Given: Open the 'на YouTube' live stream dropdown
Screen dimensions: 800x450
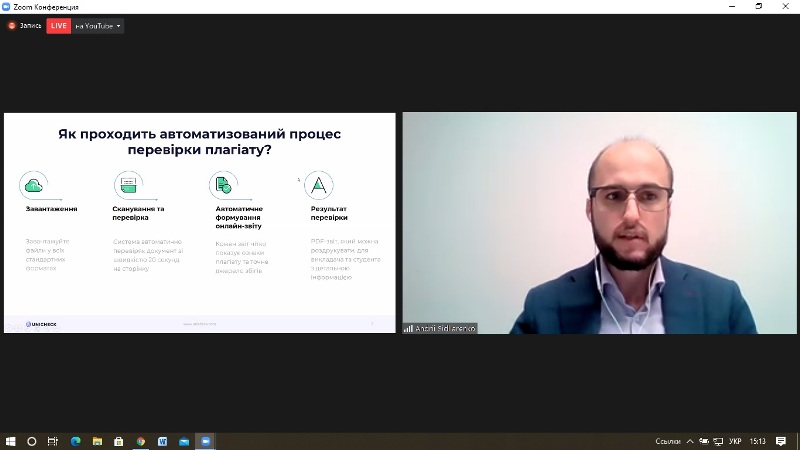Looking at the screenshot, I should [97, 26].
